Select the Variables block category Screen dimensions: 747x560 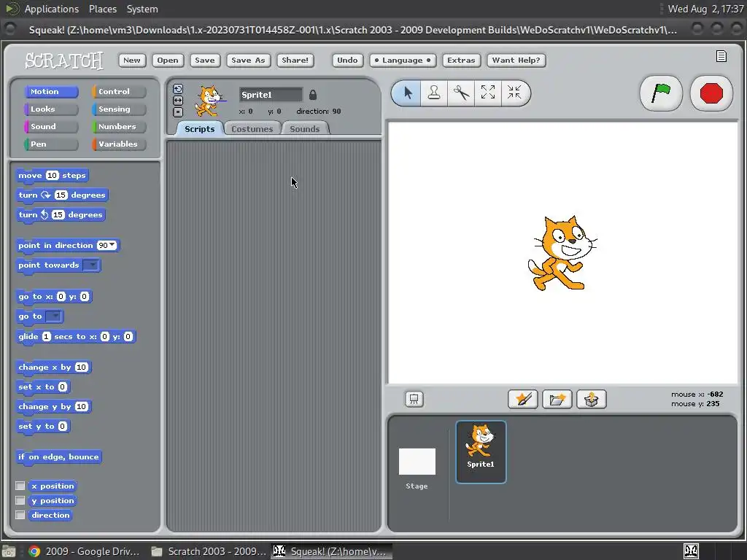click(x=119, y=144)
